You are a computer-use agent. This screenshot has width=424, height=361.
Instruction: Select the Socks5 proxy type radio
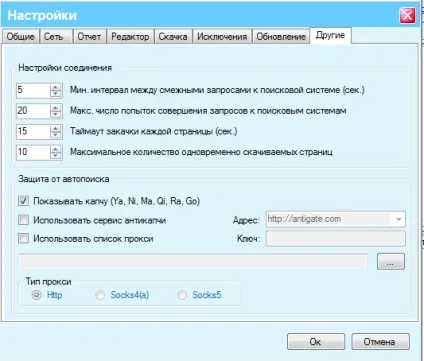[x=182, y=295]
